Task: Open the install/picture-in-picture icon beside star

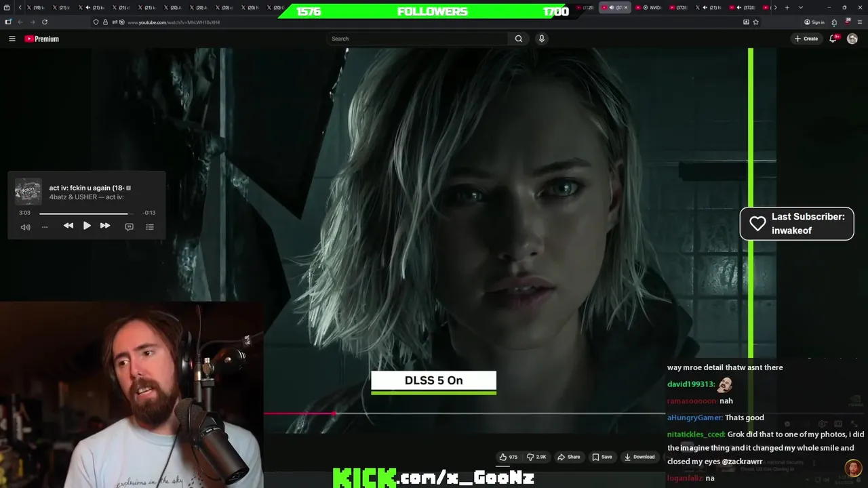Action: pos(746,22)
